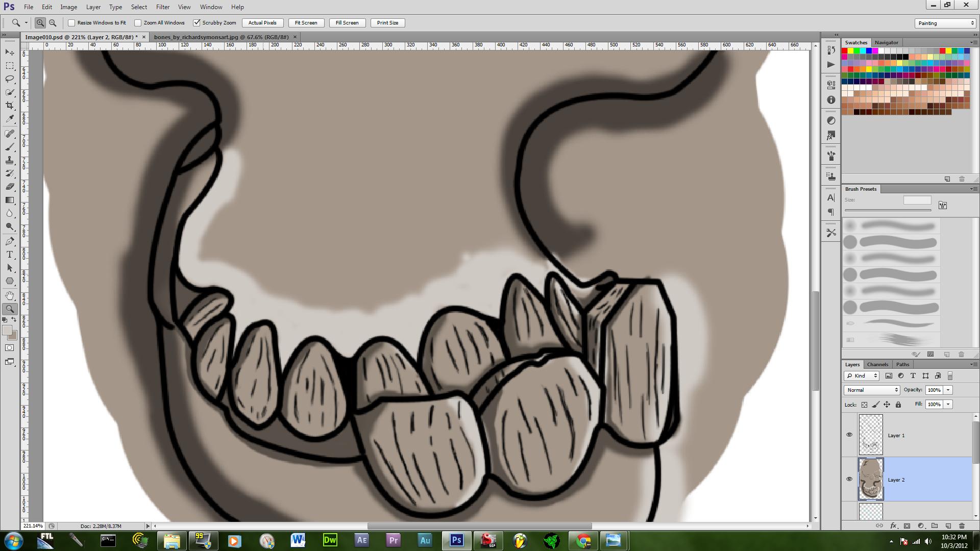Select the History Brush tool
The height and width of the screenshot is (551, 980).
click(10, 173)
